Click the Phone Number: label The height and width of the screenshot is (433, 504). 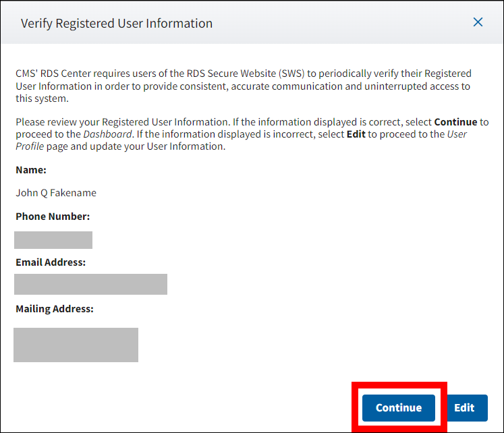coord(53,216)
